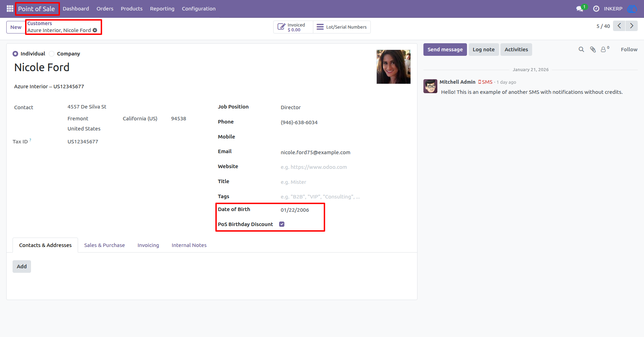
Task: Go to the previous record arrow
Action: (x=619, y=26)
